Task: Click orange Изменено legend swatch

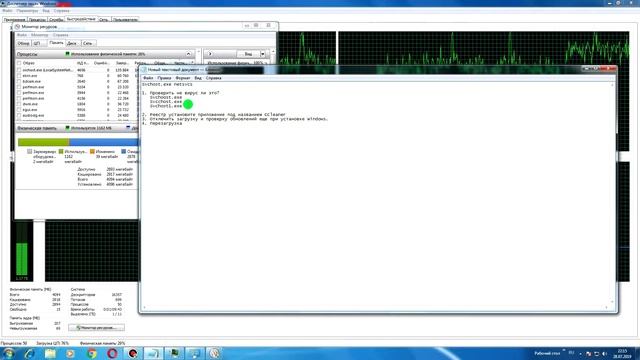Action: [92, 151]
